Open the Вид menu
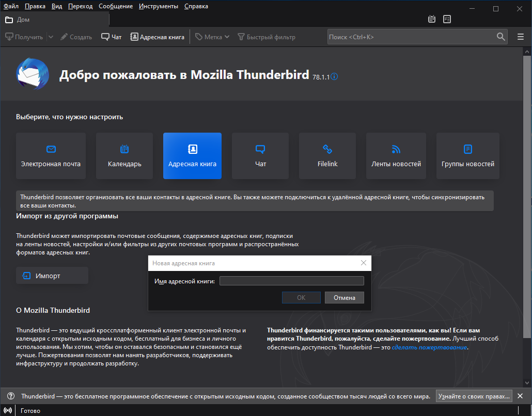The image size is (532, 416). (x=57, y=6)
